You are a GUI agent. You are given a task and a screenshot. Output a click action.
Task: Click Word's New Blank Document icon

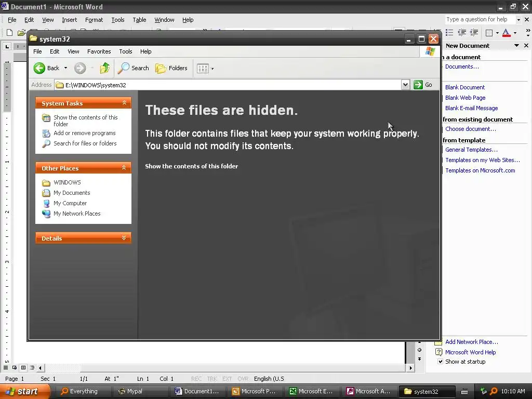(9, 33)
